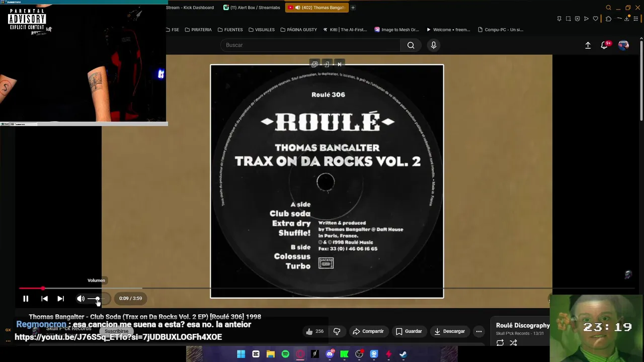Open the extensions puzzle icon
The image size is (644, 362).
[x=608, y=19]
